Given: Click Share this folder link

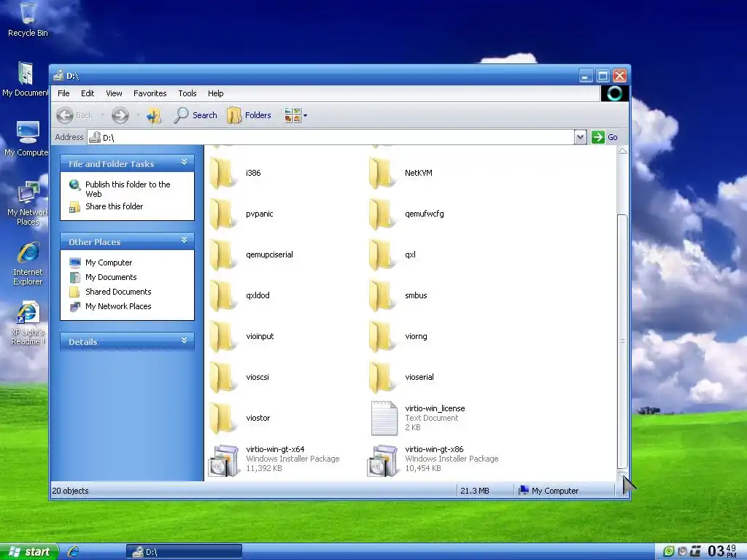Looking at the screenshot, I should pyautogui.click(x=114, y=206).
